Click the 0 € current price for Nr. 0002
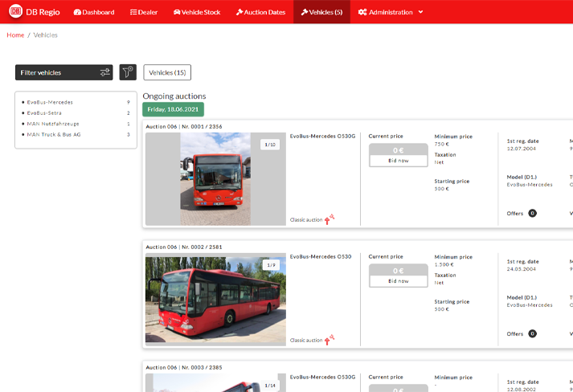This screenshot has width=573, height=392. pyautogui.click(x=399, y=271)
